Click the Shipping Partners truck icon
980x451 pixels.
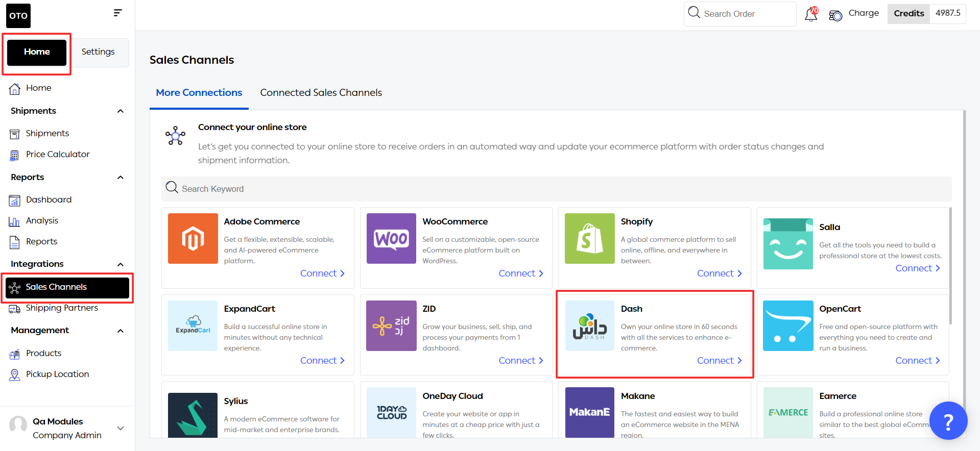(14, 309)
